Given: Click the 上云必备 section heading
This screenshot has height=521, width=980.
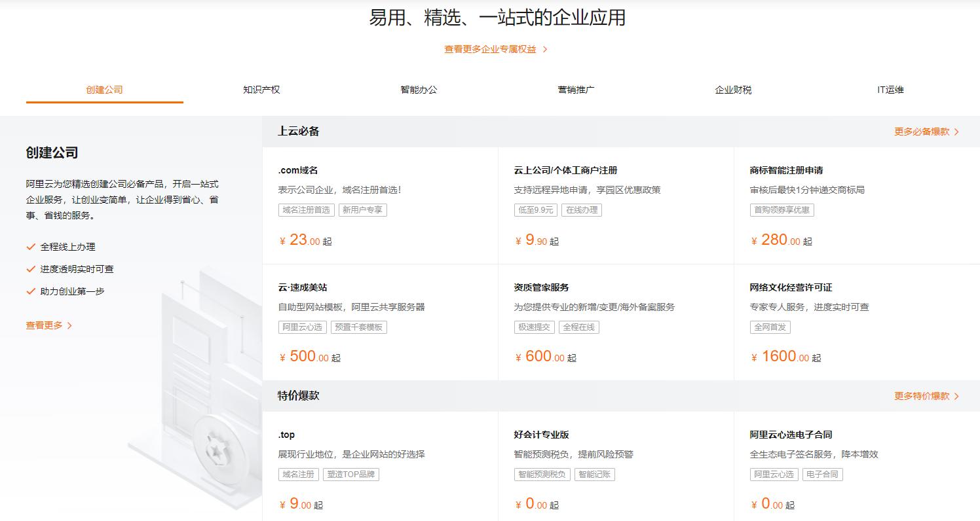Looking at the screenshot, I should [299, 132].
